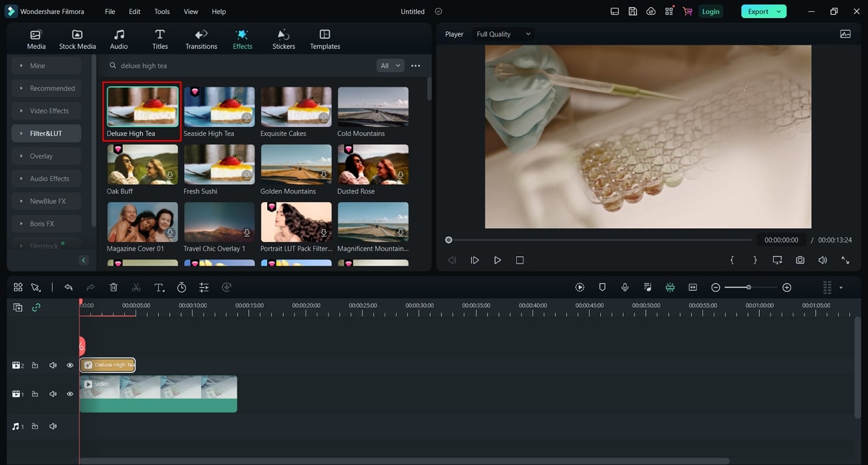The height and width of the screenshot is (465, 868).
Task: Open the audio mixer music-note icon
Action: 648,288
